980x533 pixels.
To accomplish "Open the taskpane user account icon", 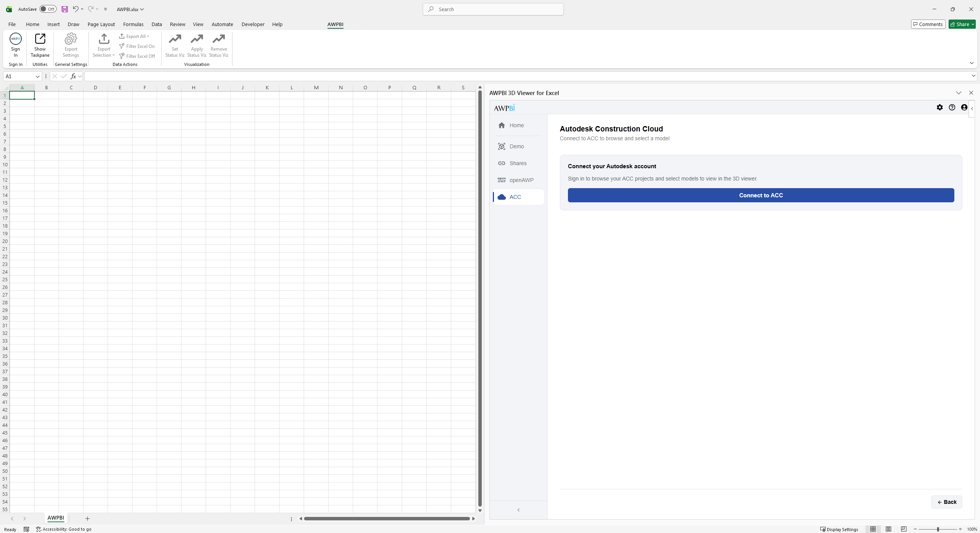I will tap(964, 108).
